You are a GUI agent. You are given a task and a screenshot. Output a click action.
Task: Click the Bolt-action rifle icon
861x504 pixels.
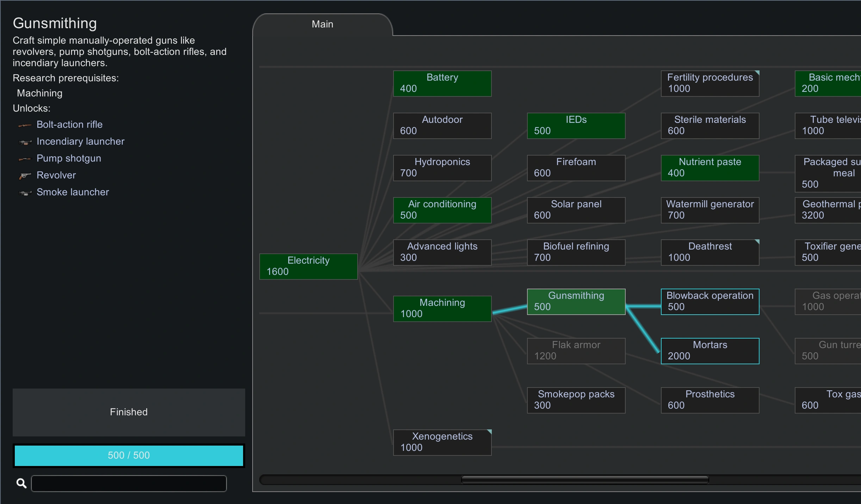pos(25,125)
